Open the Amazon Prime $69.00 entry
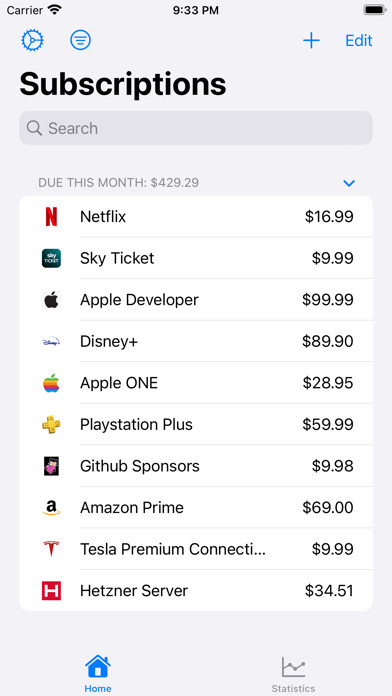 point(196,507)
